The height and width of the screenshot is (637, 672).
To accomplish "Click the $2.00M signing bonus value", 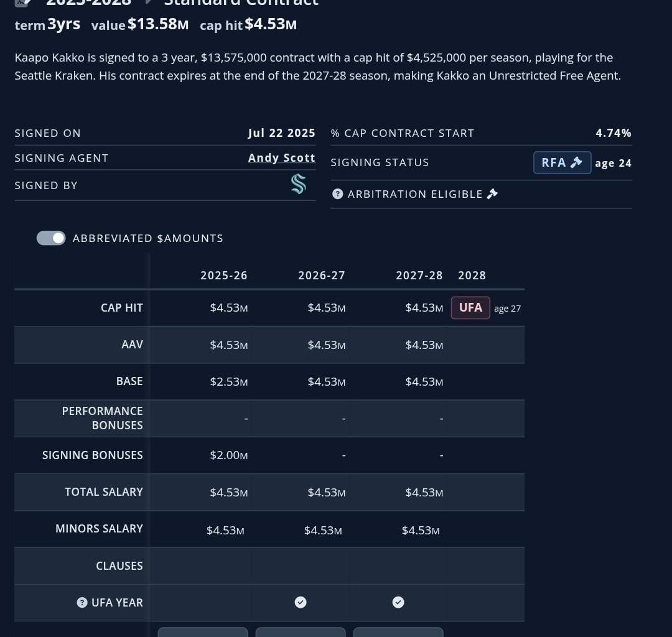I will coord(229,455).
